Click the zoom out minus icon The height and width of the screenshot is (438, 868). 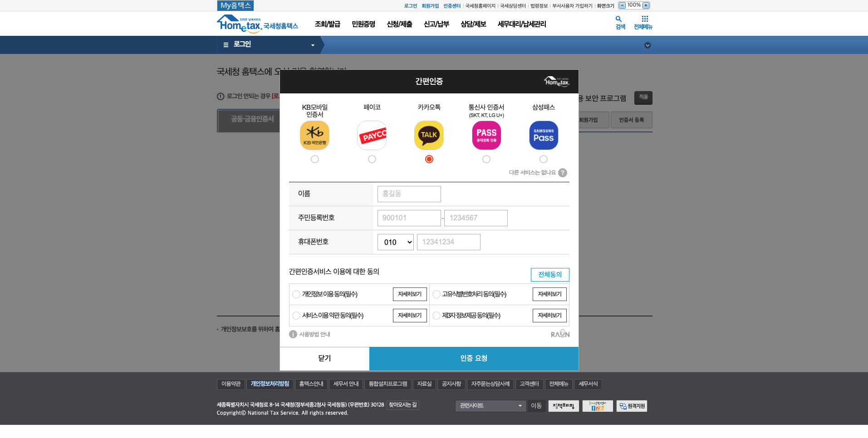click(623, 5)
